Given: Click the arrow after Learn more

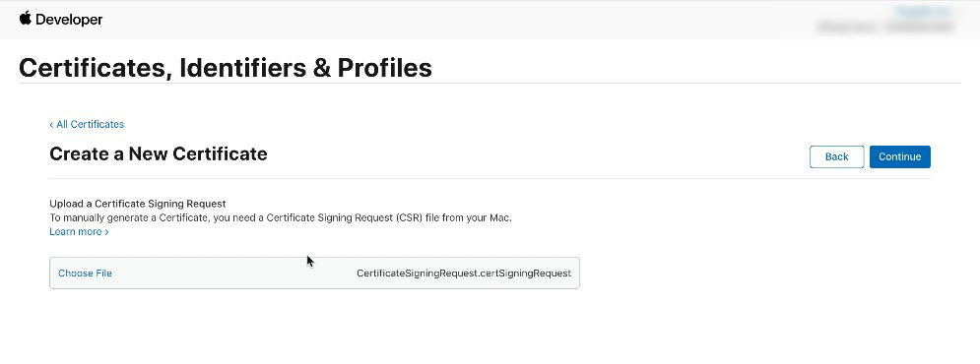Looking at the screenshot, I should pos(107,232).
